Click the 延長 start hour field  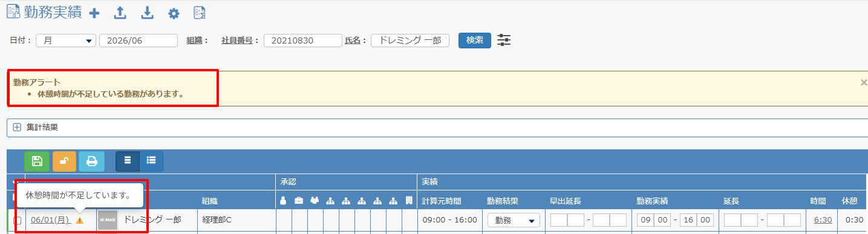click(733, 220)
